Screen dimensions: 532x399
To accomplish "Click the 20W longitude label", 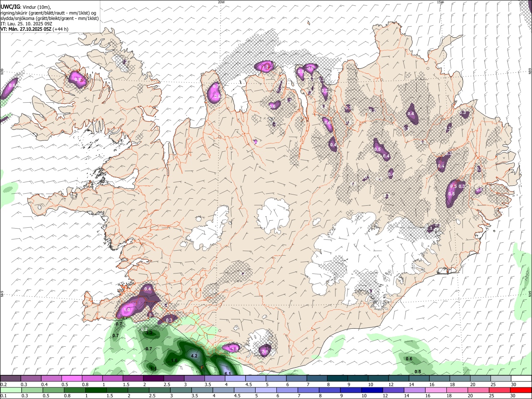I will (221, 2).
